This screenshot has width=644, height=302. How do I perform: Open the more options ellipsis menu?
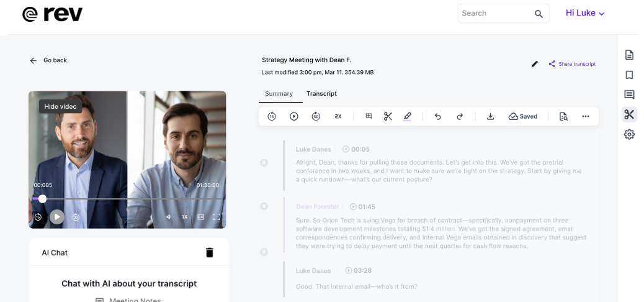(585, 116)
